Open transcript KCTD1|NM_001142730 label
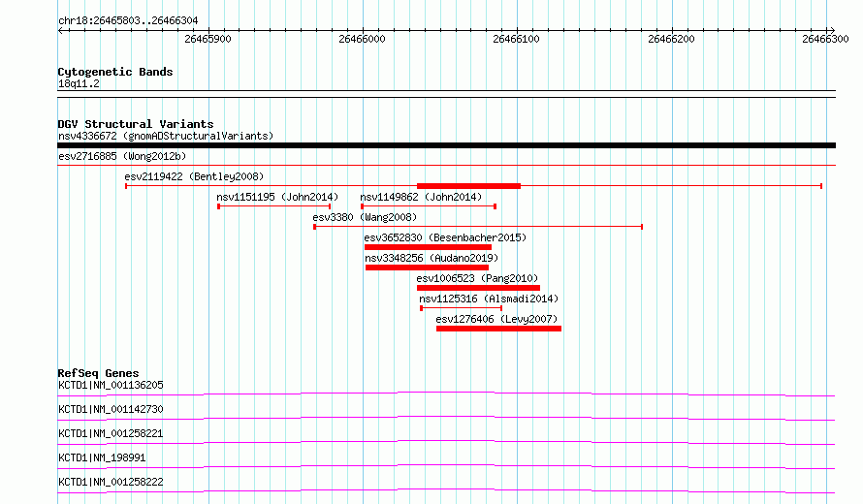 coord(111,409)
